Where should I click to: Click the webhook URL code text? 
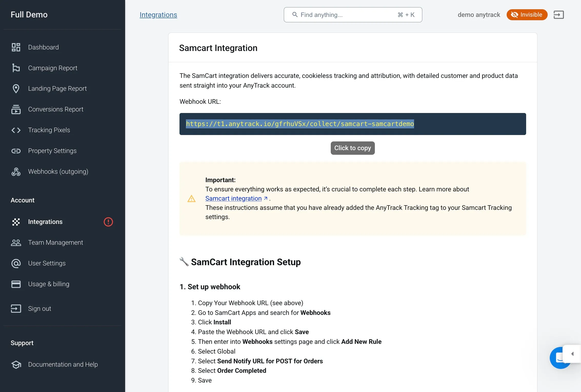click(300, 124)
